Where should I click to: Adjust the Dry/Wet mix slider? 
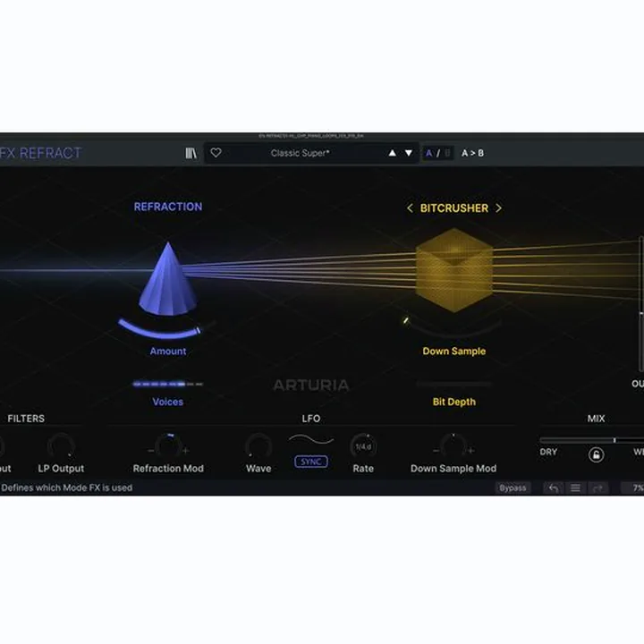(x=592, y=440)
